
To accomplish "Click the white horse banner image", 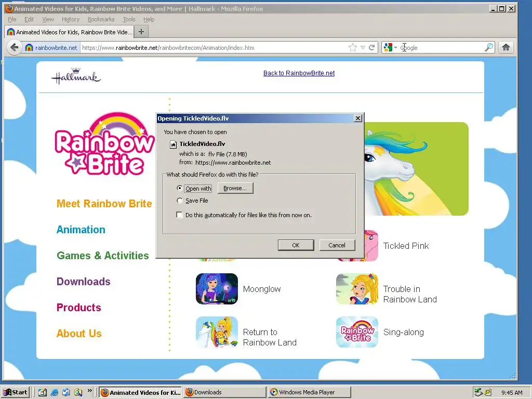I will [416, 169].
